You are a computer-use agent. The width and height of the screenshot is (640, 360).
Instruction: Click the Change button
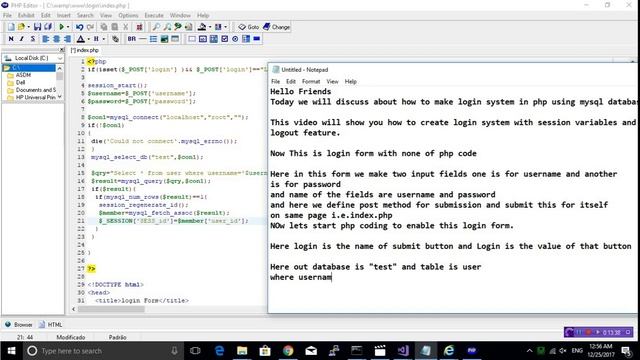[276, 27]
